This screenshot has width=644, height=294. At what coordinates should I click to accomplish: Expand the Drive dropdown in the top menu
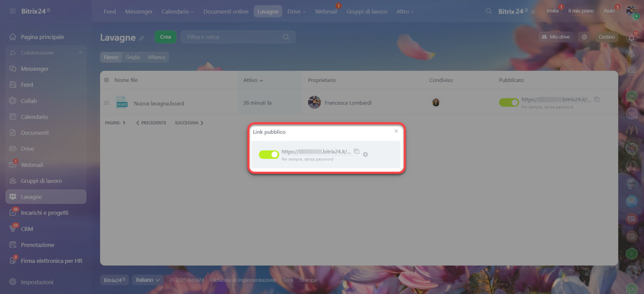point(296,11)
